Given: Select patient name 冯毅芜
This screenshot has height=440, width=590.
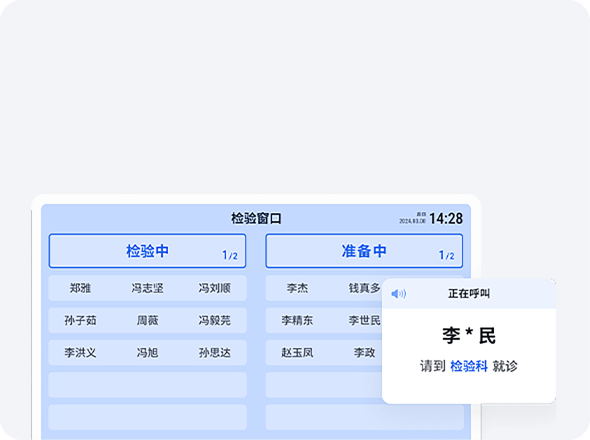Looking at the screenshot, I should 214,320.
